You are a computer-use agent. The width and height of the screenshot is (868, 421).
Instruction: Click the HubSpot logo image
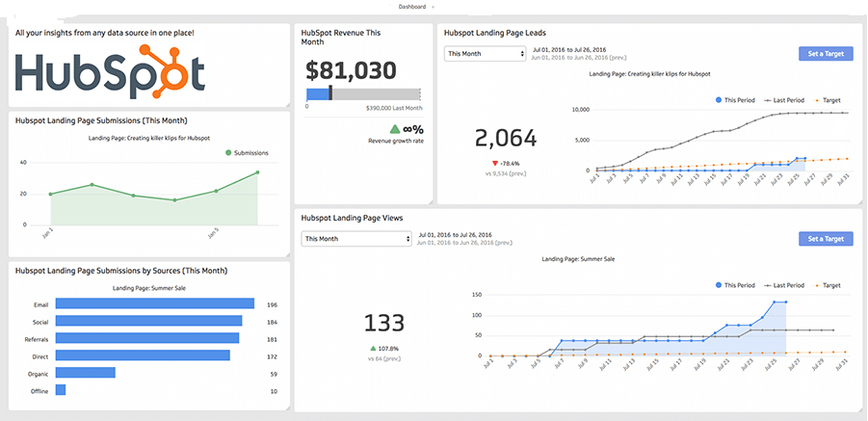tap(110, 71)
